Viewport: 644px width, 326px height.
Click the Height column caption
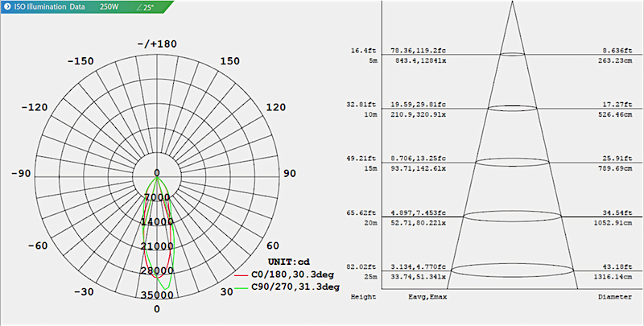[x=364, y=297]
